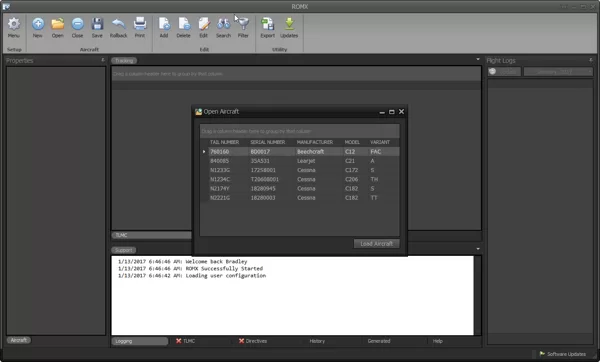
Task: Click the 'ROMX Successfully Started' log line
Action: [x=190, y=269]
